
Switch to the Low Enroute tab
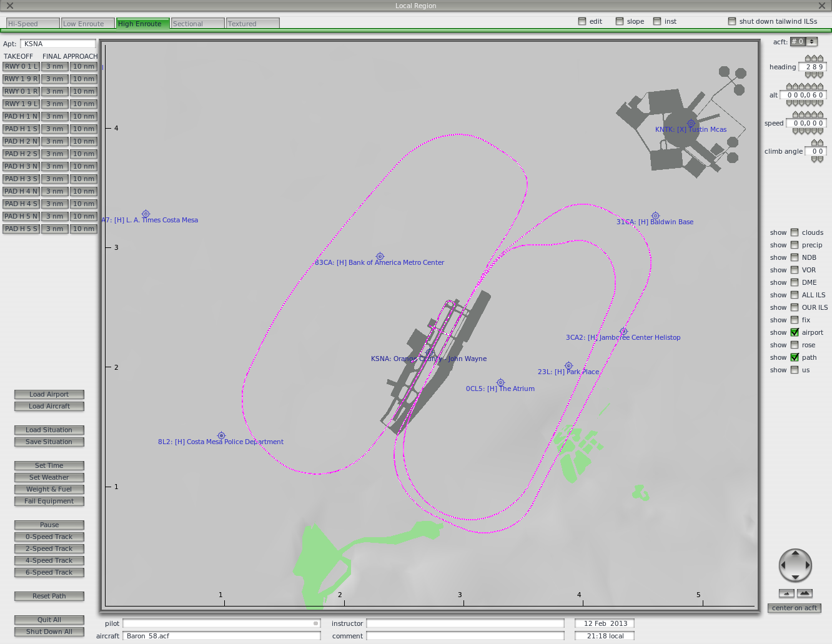tap(88, 24)
